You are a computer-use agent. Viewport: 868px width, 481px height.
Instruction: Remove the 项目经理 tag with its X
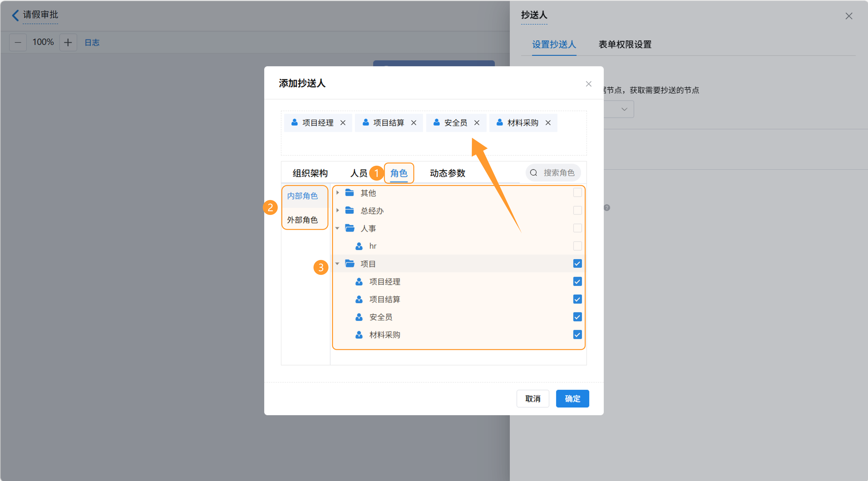click(x=343, y=123)
